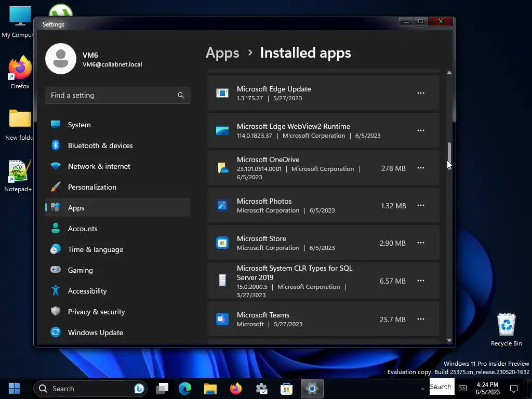The width and height of the screenshot is (532, 399).
Task: Open the notification center icon
Action: pyautogui.click(x=514, y=389)
